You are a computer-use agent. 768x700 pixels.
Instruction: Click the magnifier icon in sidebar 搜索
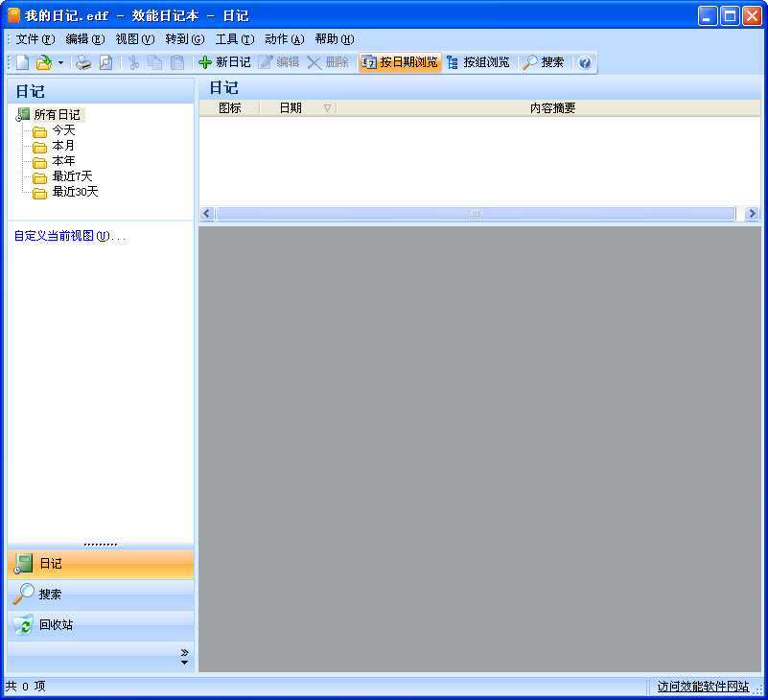(23, 595)
